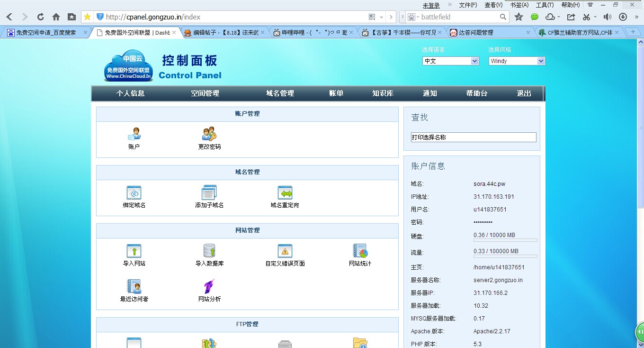Open the 更改密码 icon
The width and height of the screenshot is (644, 348).
pyautogui.click(x=209, y=134)
